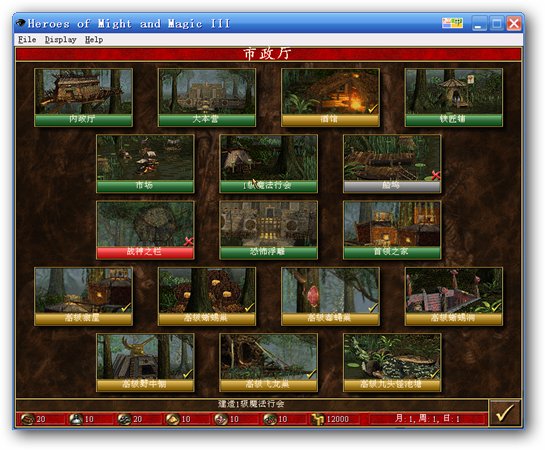Screen dimensions: 545x450
Task: Click the colorful language bar icon in title bar
Action: click(452, 23)
